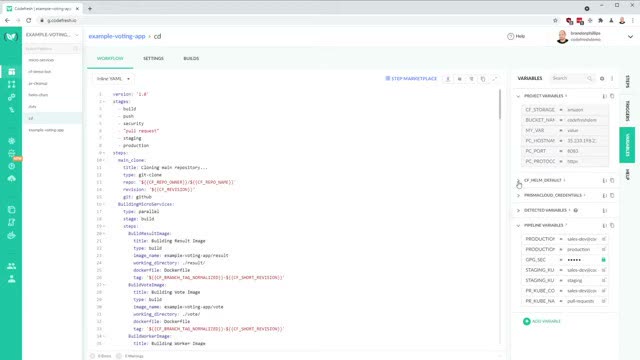640x360 pixels.
Task: Reload the page in the browser
Action: coord(29,20)
